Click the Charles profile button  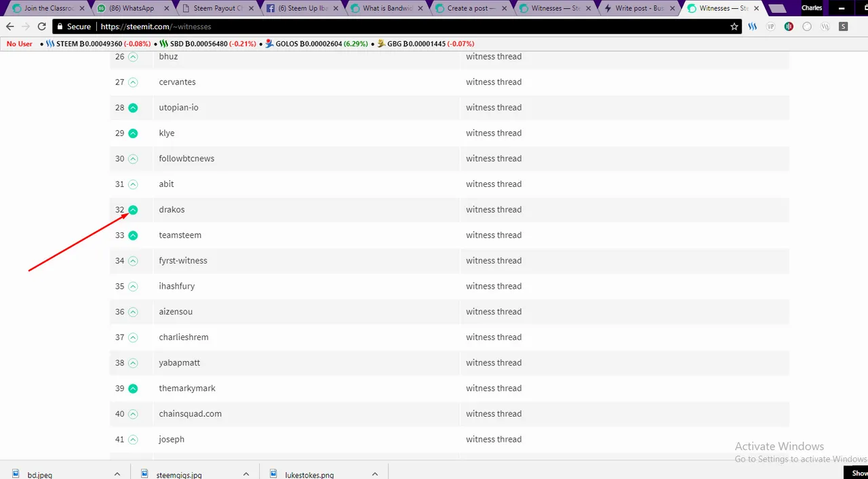click(812, 8)
